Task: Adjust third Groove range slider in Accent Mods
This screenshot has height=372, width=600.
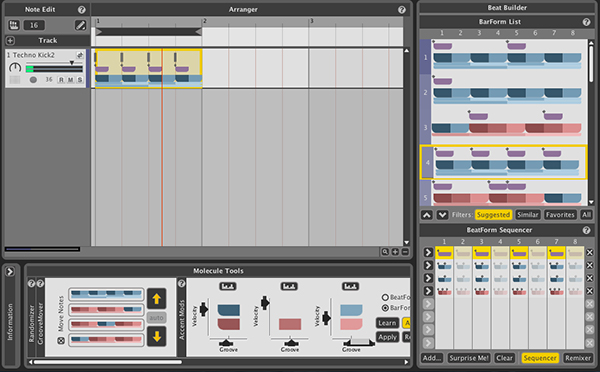Action: [x=359, y=343]
